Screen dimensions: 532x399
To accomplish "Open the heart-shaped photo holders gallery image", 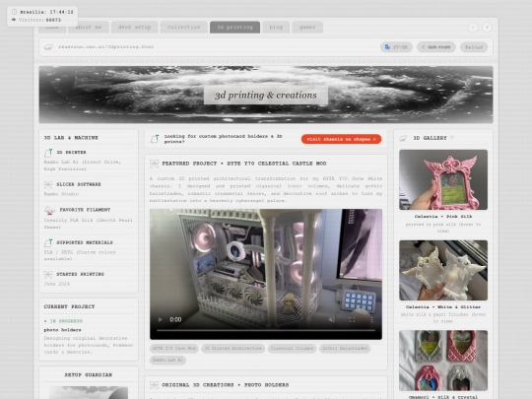I will [443, 361].
